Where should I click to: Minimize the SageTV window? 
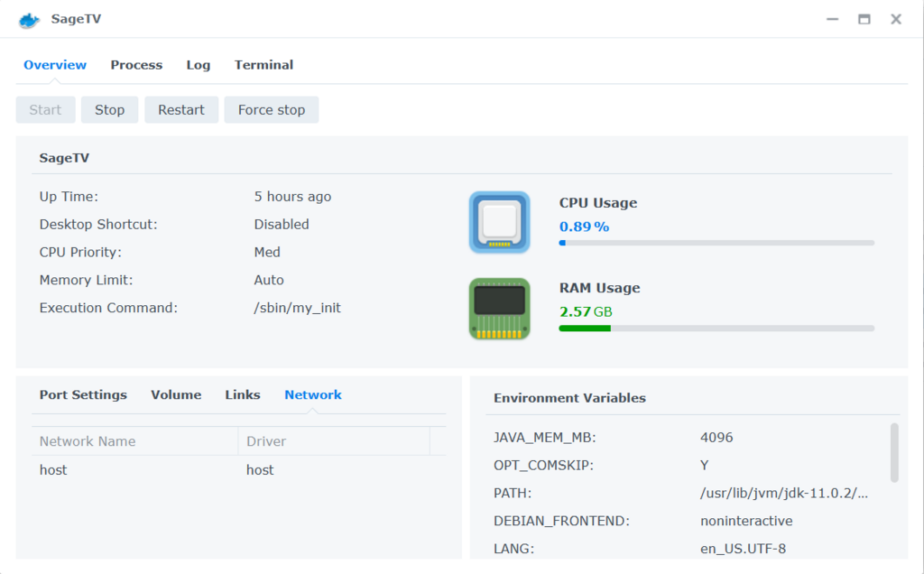click(832, 20)
